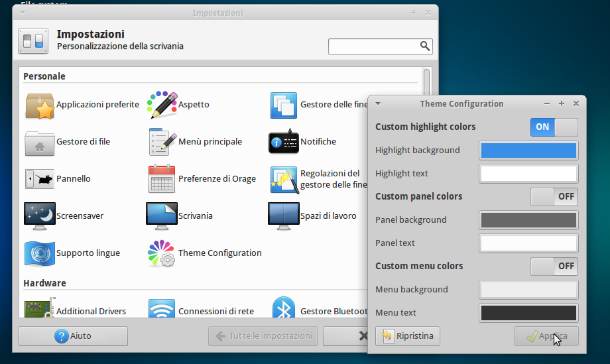This screenshot has height=364, width=610.
Task: Click the Applica apply button
Action: pyautogui.click(x=546, y=336)
